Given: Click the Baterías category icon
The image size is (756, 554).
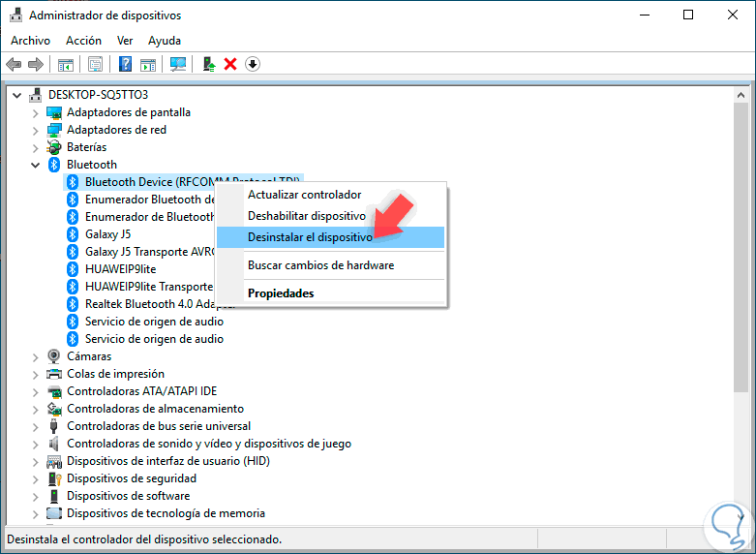Looking at the screenshot, I should (54, 147).
